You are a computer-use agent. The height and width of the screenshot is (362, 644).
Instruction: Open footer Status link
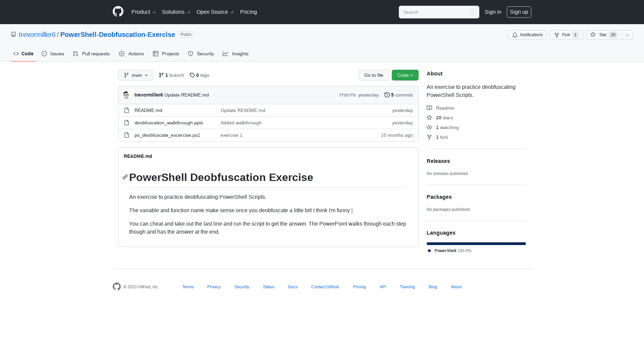269,287
